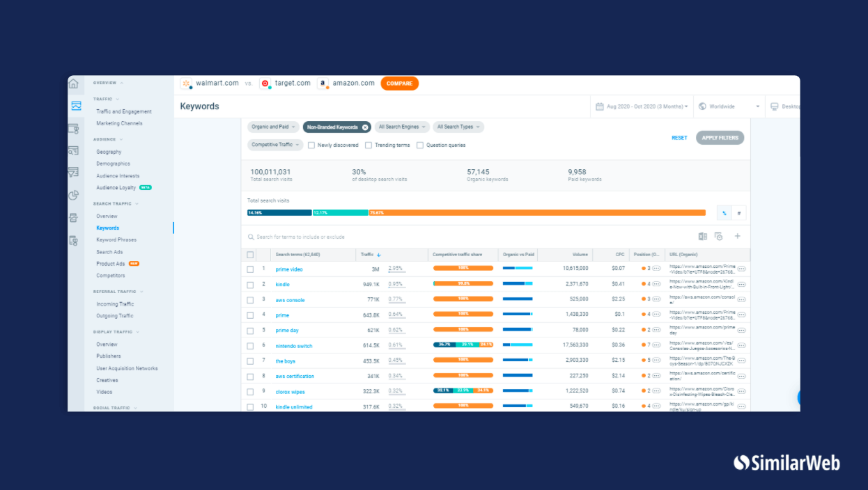Export table to Excel icon
The image size is (868, 490).
tap(702, 237)
